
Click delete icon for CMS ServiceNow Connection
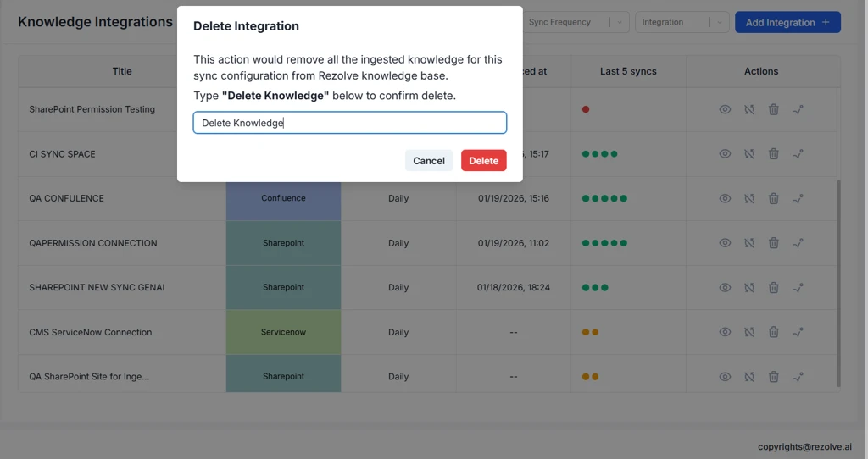[773, 332]
